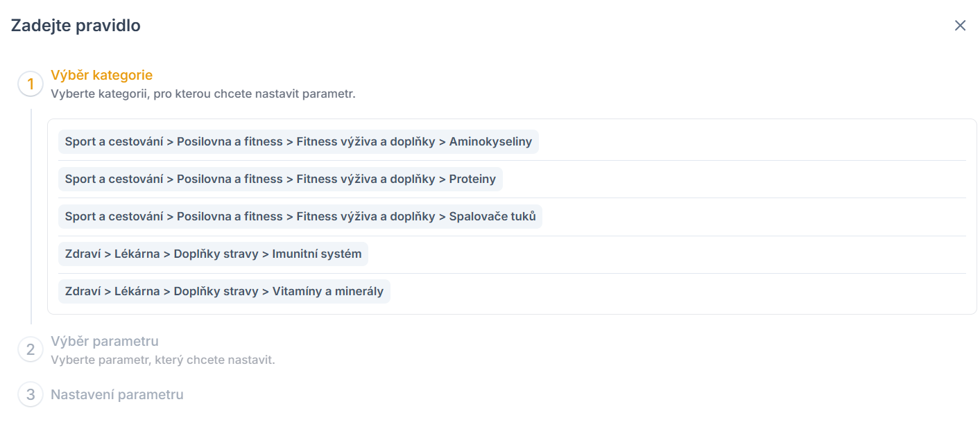Click the Zadejte pravidlo dialog heading
Viewport: 980px width, 438px height.
76,26
